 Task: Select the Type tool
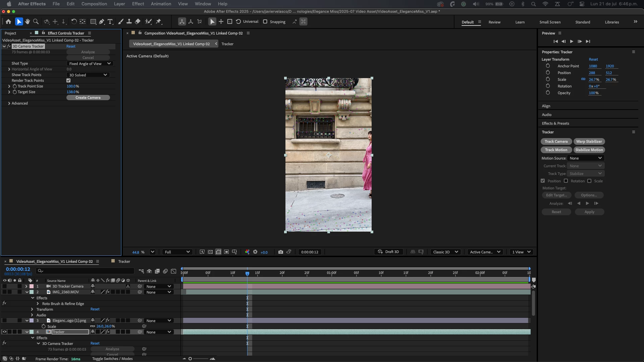coord(110,22)
